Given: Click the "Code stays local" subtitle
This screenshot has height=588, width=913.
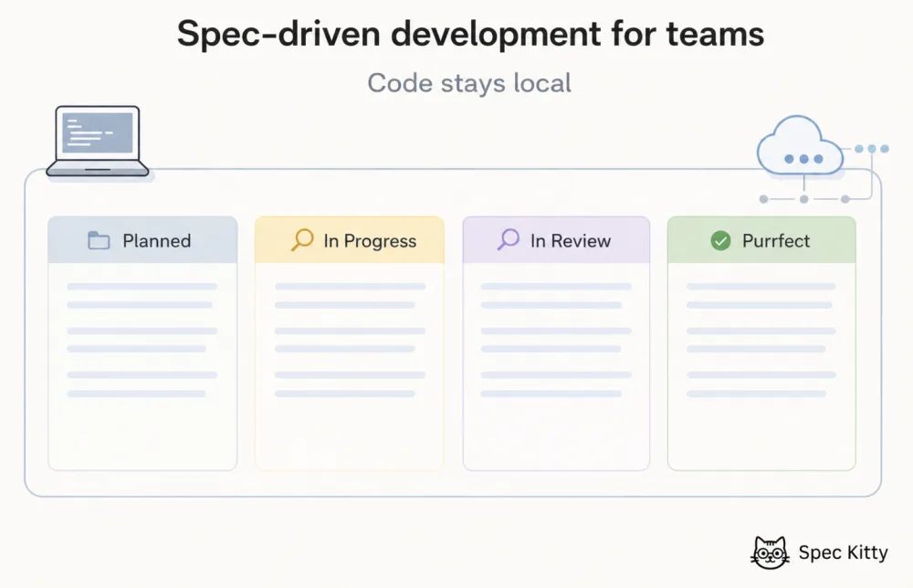Looking at the screenshot, I should (469, 83).
